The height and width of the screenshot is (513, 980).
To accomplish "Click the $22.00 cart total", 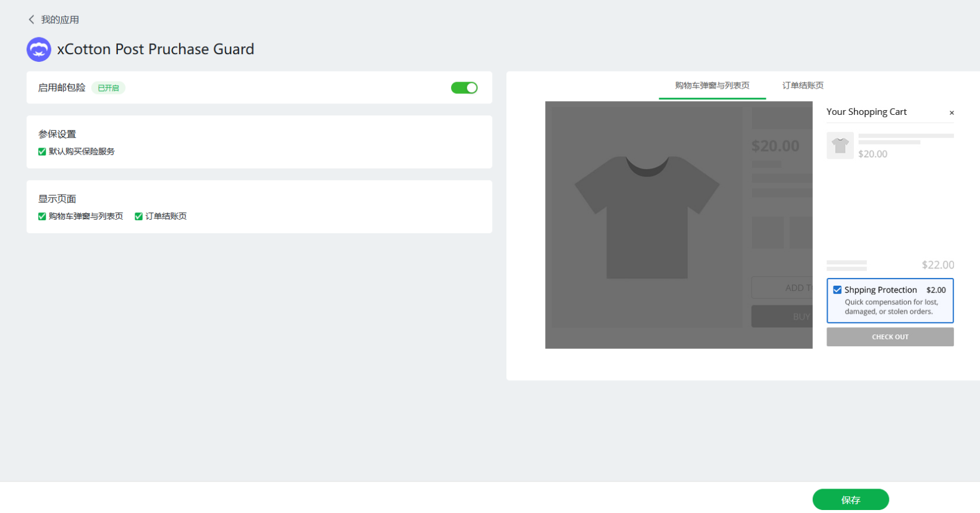I will [x=938, y=265].
